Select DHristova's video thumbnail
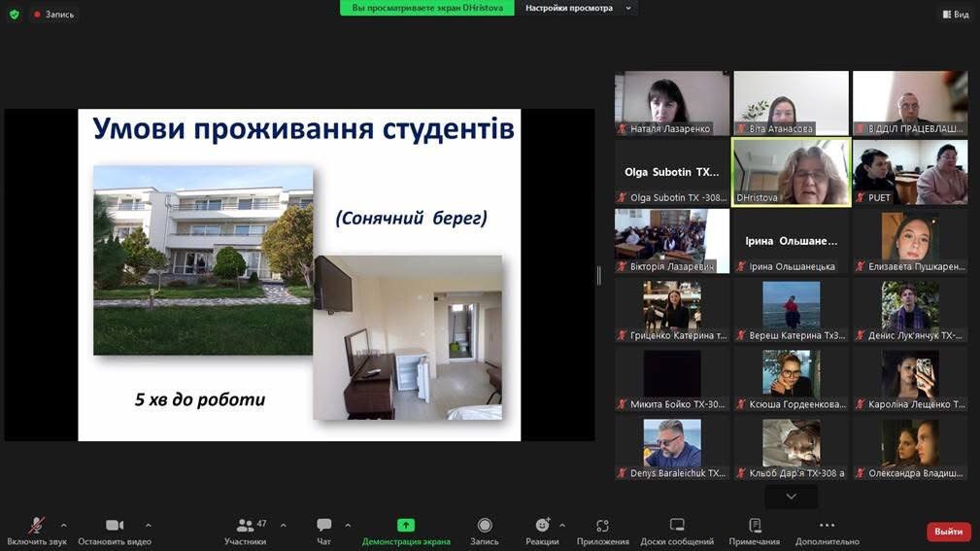Image resolution: width=980 pixels, height=551 pixels. (x=791, y=171)
